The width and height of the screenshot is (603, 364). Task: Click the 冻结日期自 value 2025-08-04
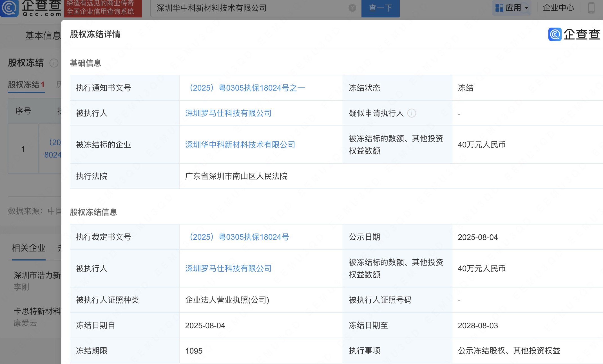[205, 325]
